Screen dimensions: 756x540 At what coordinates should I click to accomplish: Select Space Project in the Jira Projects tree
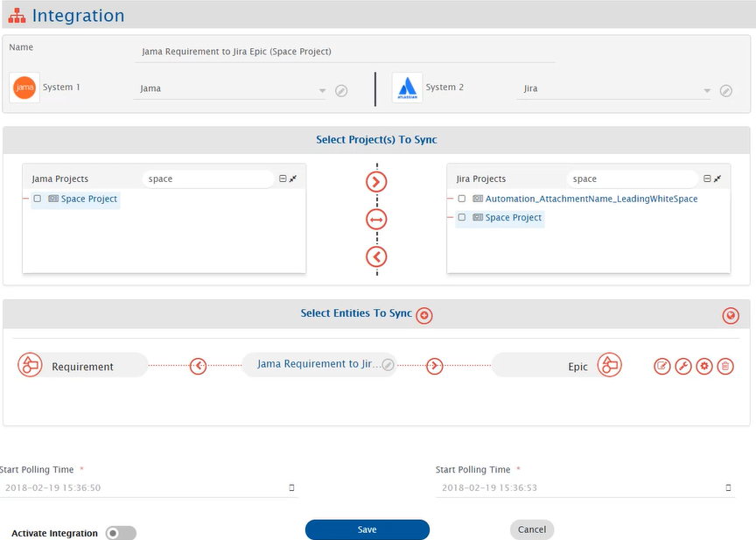[513, 218]
